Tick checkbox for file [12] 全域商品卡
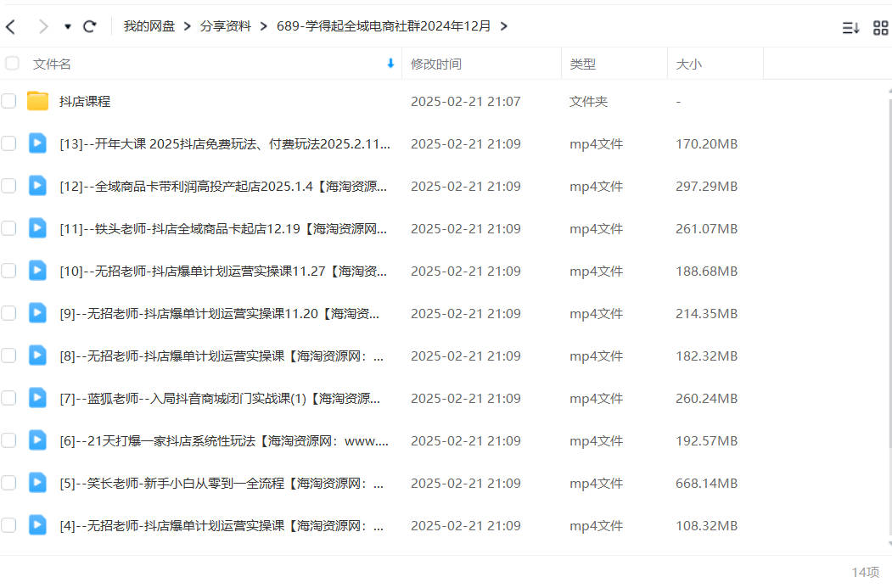 click(8, 186)
